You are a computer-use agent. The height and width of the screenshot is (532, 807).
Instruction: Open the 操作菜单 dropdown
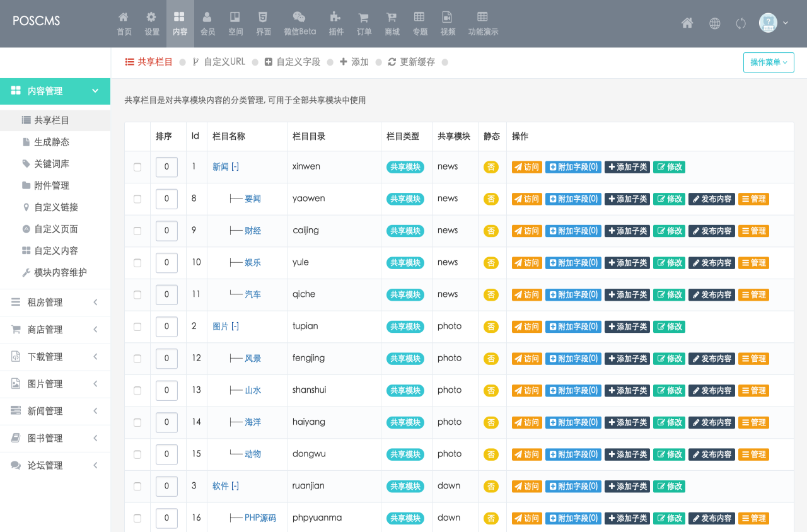click(769, 62)
